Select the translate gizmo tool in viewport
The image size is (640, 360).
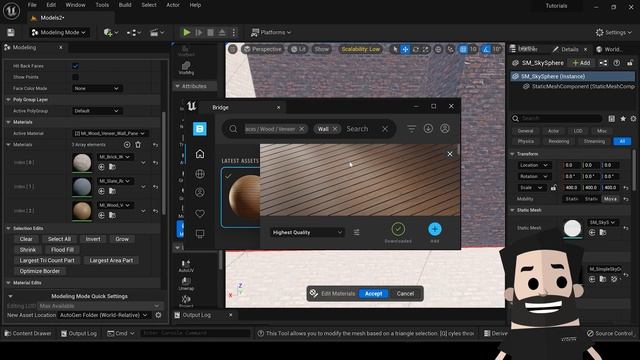405,49
